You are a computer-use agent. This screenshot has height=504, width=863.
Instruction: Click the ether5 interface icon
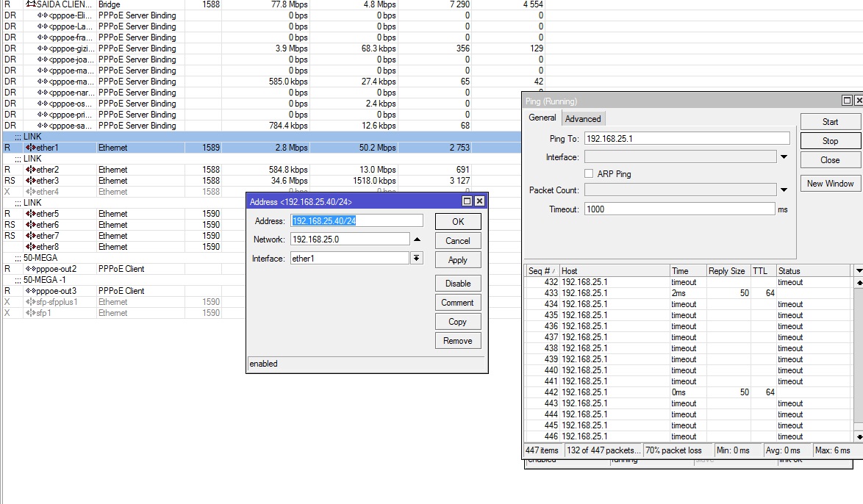[30, 214]
